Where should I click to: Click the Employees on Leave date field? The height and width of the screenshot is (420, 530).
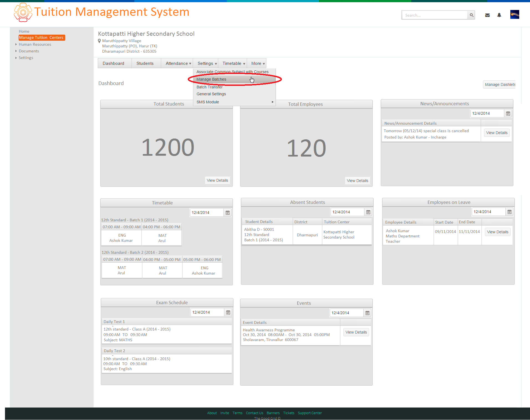coord(488,212)
